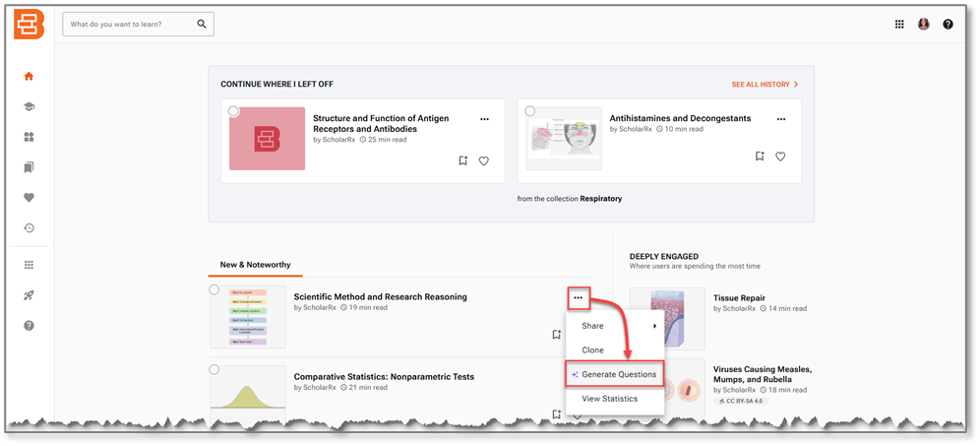This screenshot has height=446, width=980.
Task: Open the History clock icon in sidebar
Action: coord(29,228)
